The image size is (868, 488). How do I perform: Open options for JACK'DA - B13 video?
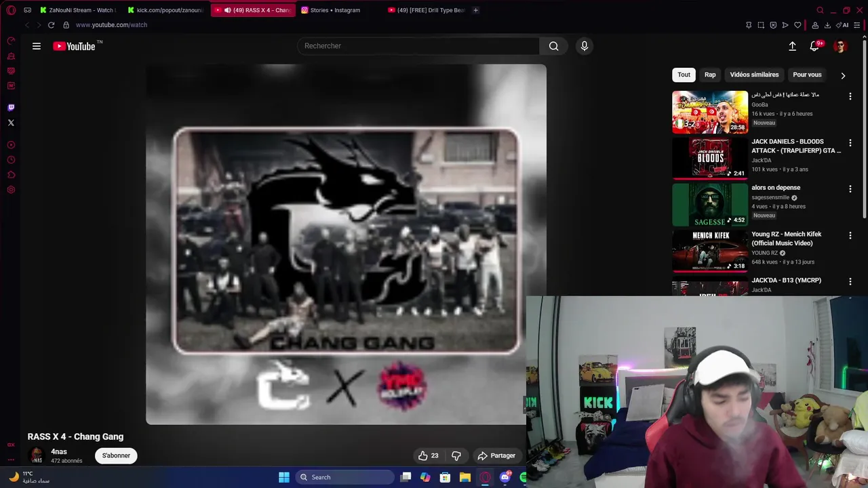coord(850,281)
